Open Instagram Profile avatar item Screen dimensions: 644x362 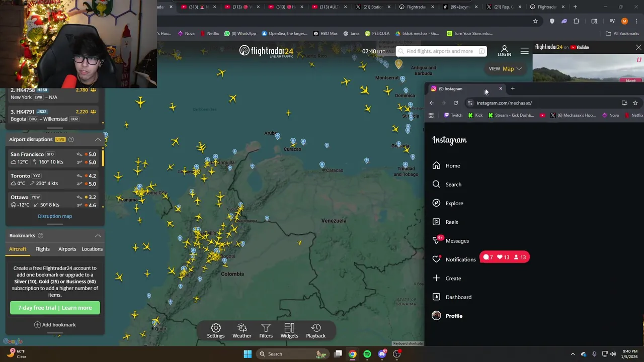click(x=447, y=316)
